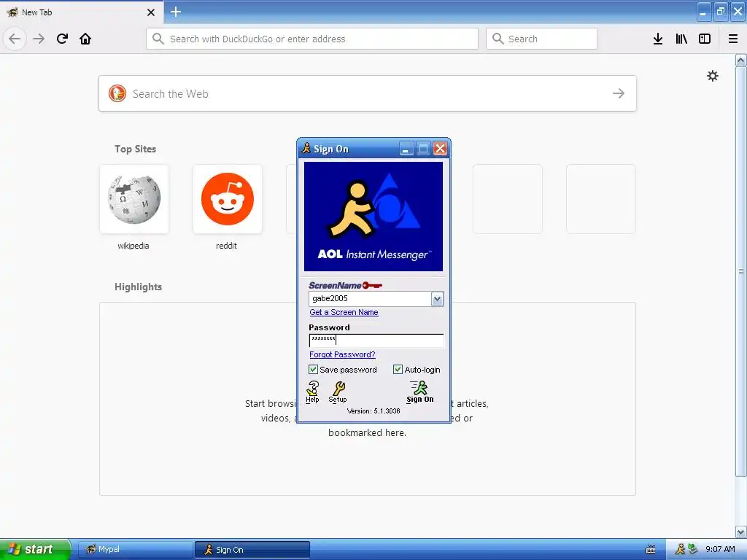
Task: Select the New Tab browser tab
Action: click(x=82, y=12)
